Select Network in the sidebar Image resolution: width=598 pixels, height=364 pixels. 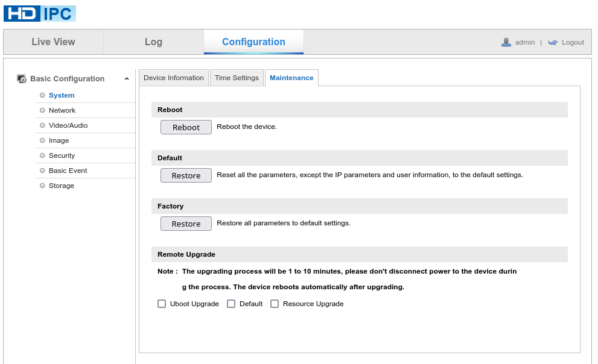click(x=62, y=110)
